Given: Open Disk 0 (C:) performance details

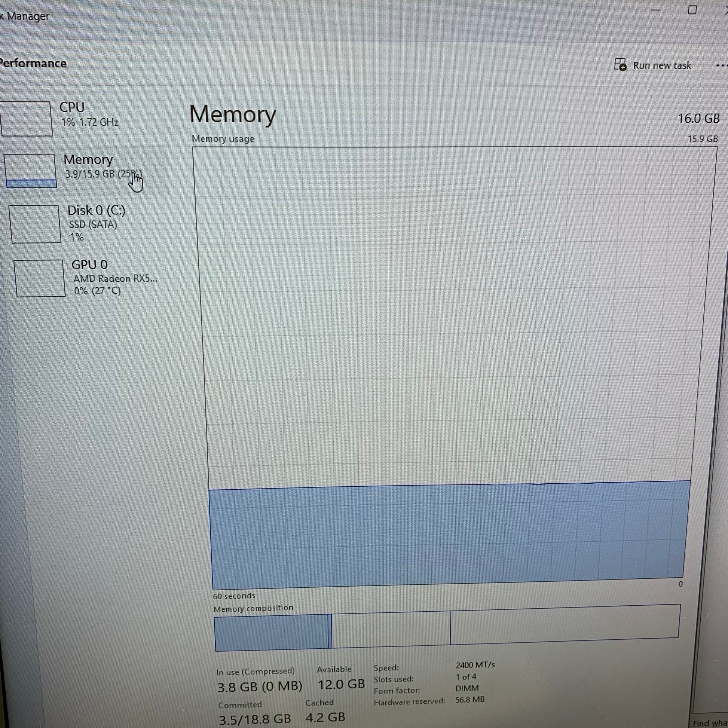Looking at the screenshot, I should pos(96,211).
